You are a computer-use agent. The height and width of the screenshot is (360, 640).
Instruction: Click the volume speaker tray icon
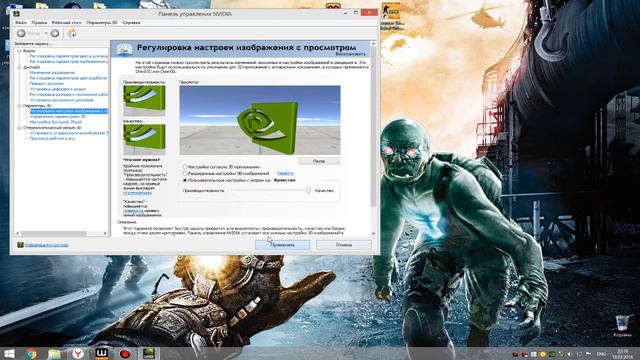pos(570,354)
